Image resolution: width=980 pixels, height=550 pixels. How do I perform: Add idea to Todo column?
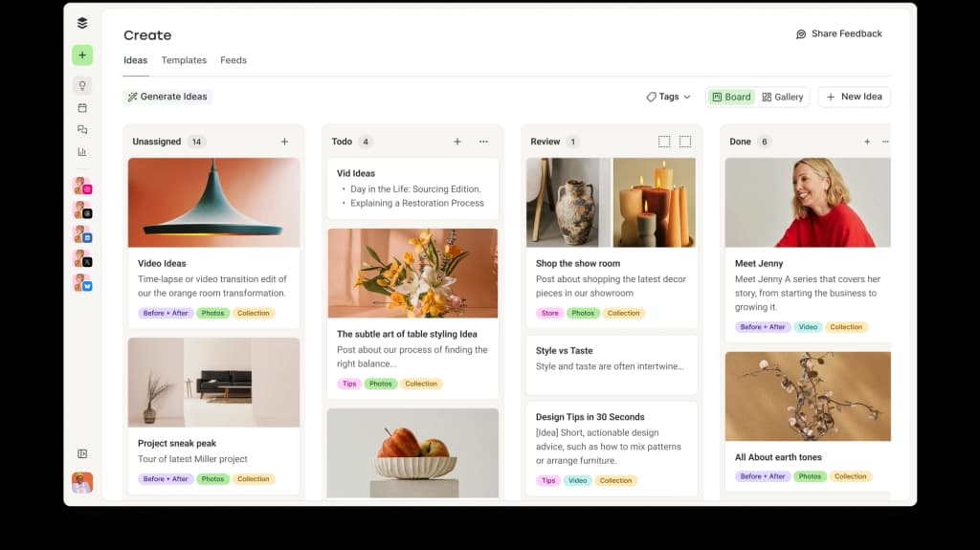coord(457,142)
